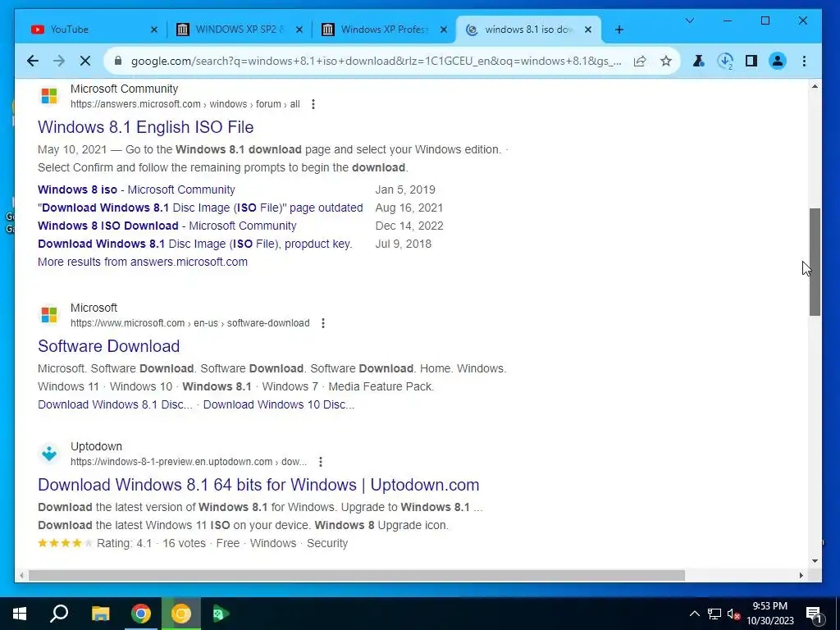Open Google Chrome from the taskbar
This screenshot has height=630, width=840.
click(x=141, y=614)
